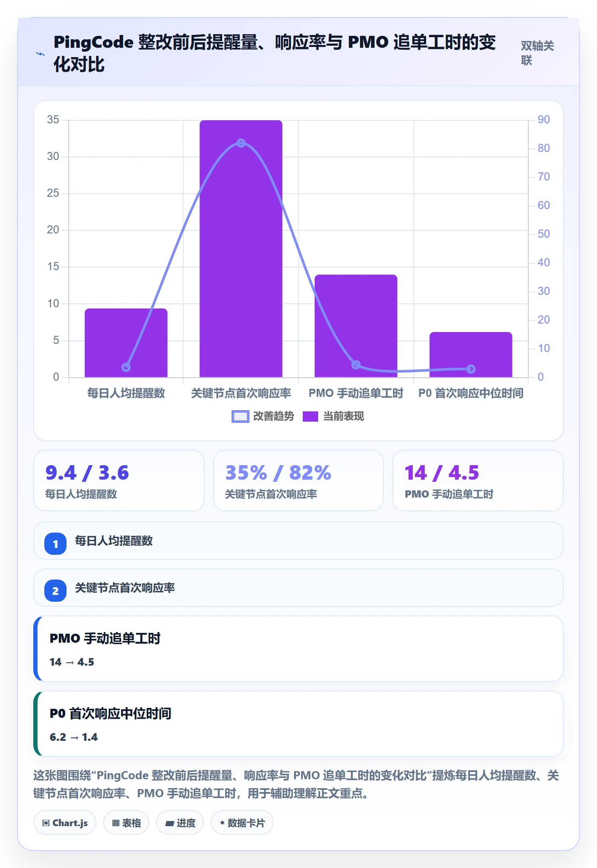Click the number 2 badge for 关键节点首次响应率
Viewport: 597px width, 868px height.
click(x=55, y=591)
